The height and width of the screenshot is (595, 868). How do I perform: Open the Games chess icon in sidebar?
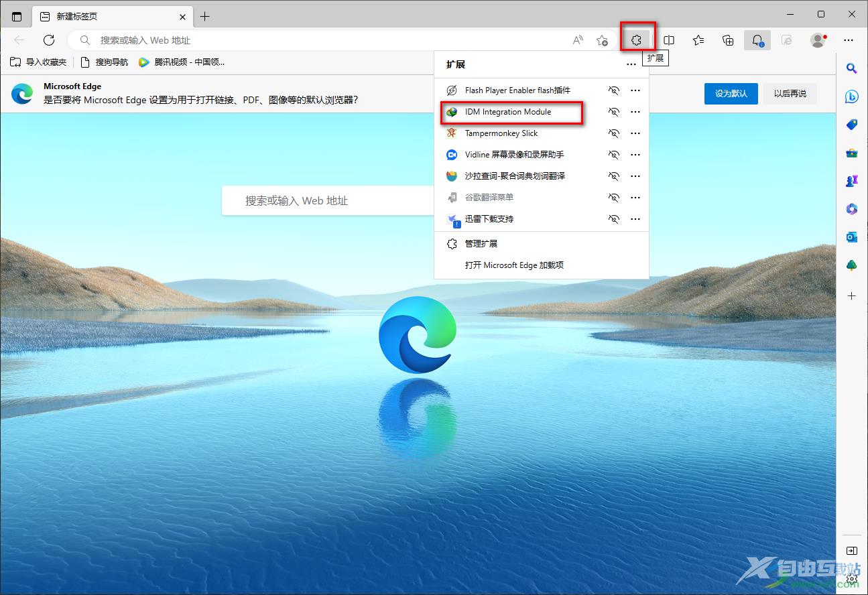[851, 181]
